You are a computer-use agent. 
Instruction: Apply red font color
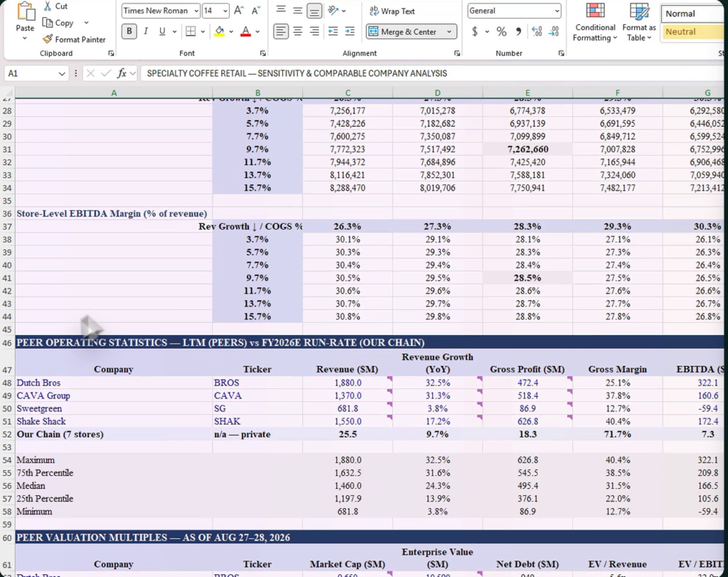(245, 31)
